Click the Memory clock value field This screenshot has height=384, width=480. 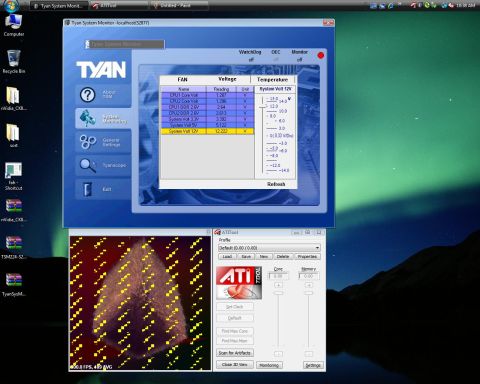pyautogui.click(x=309, y=276)
